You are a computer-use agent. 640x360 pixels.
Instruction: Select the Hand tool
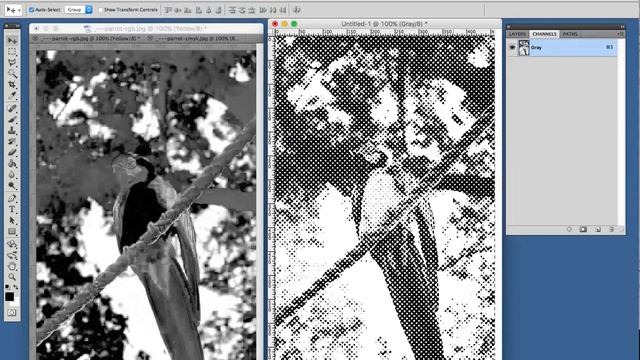12,267
